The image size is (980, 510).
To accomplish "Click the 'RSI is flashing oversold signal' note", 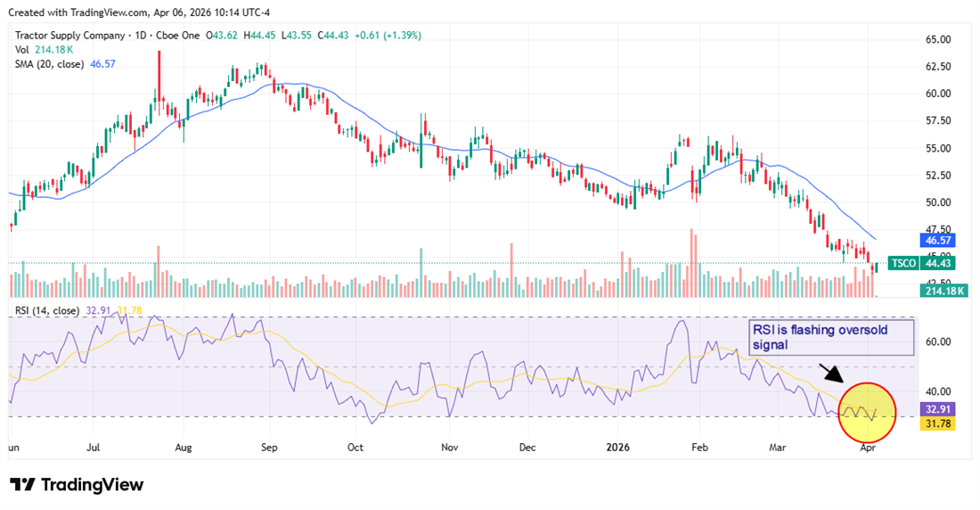I will pyautogui.click(x=829, y=336).
